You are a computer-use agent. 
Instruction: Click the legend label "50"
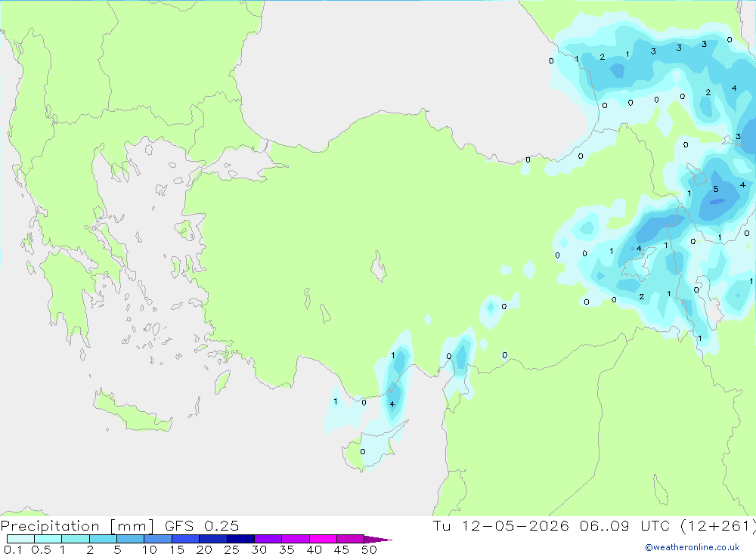(369, 549)
